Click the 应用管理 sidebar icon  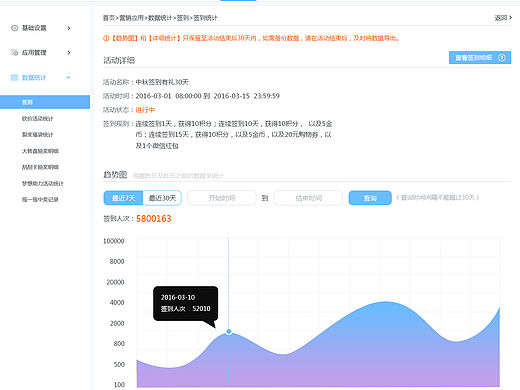coord(15,53)
